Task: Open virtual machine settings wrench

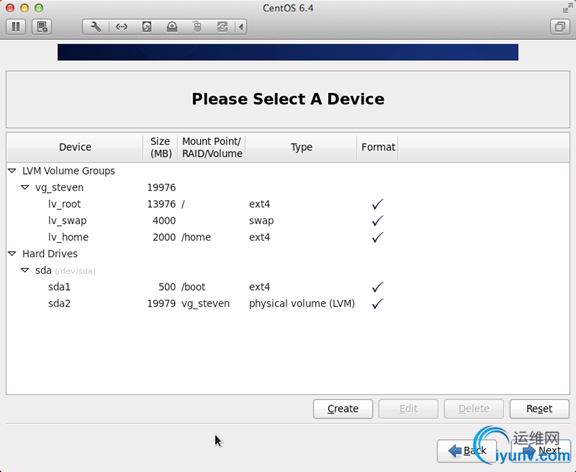Action: coord(96,27)
